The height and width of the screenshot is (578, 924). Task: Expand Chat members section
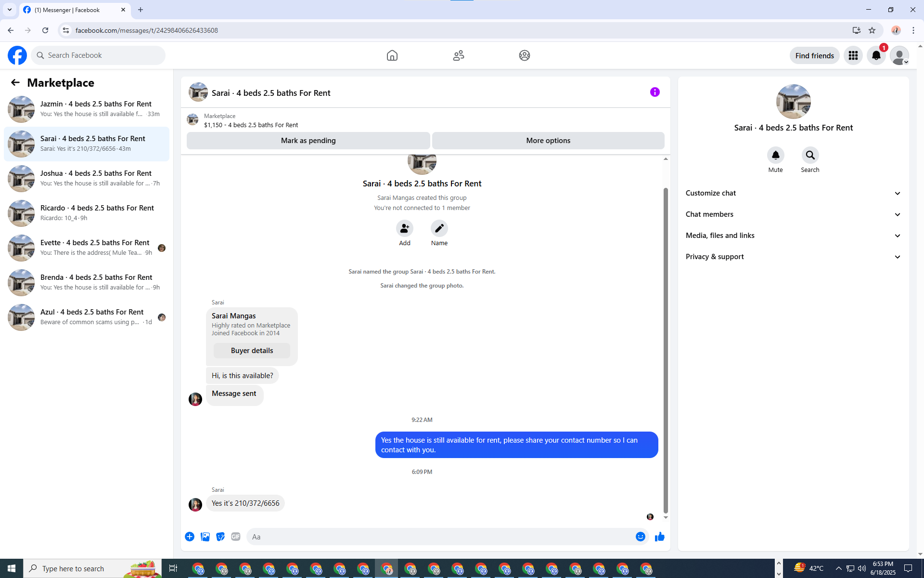(794, 214)
